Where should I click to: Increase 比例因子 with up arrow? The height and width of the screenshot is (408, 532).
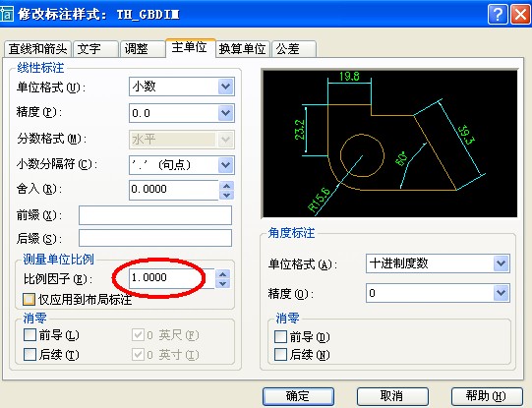coord(223,274)
